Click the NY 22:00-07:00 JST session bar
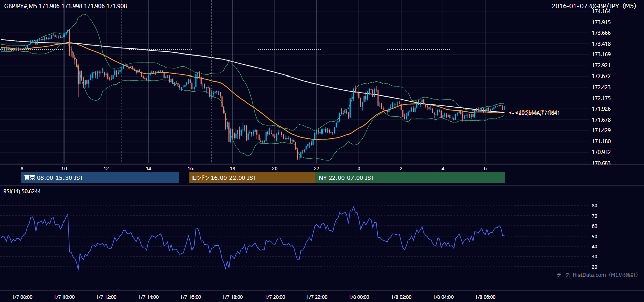 pyautogui.click(x=411, y=178)
